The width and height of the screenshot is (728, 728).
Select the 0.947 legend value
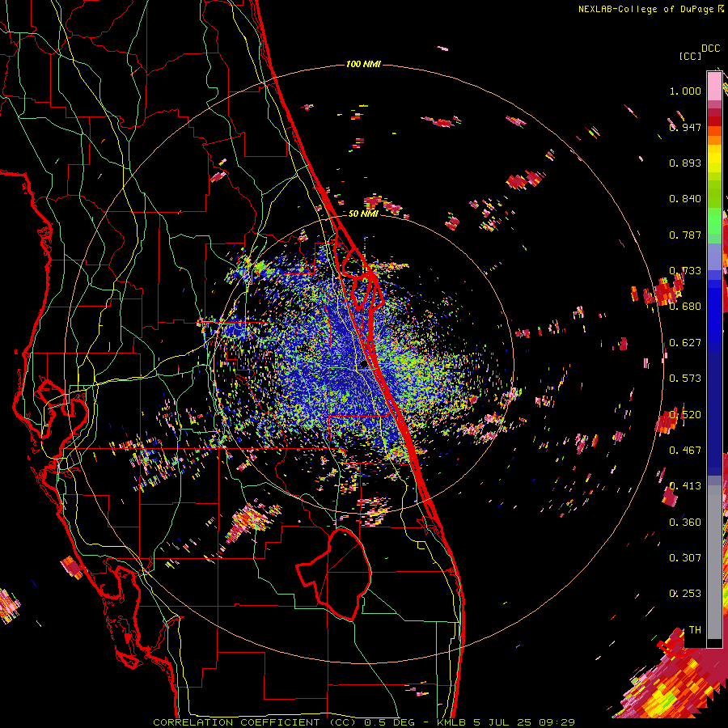click(x=685, y=127)
